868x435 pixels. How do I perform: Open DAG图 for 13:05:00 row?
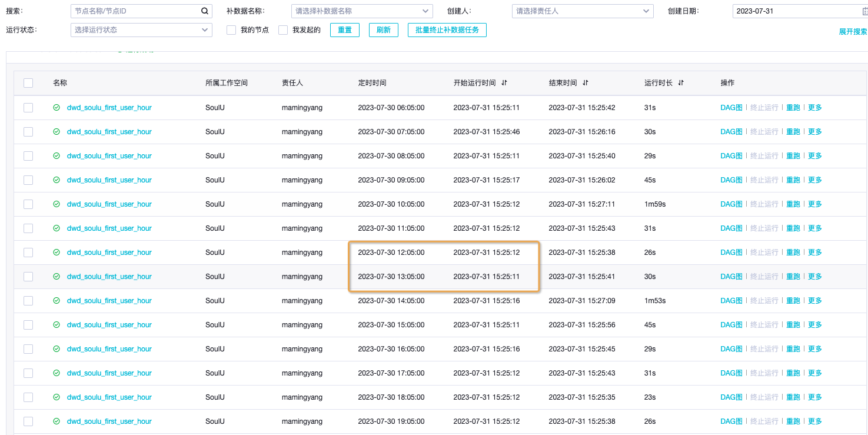(731, 277)
